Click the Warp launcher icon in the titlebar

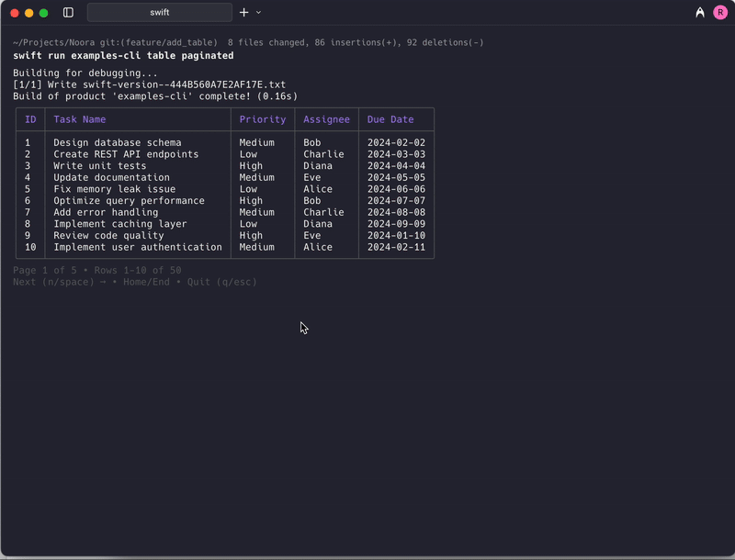pyautogui.click(x=701, y=12)
